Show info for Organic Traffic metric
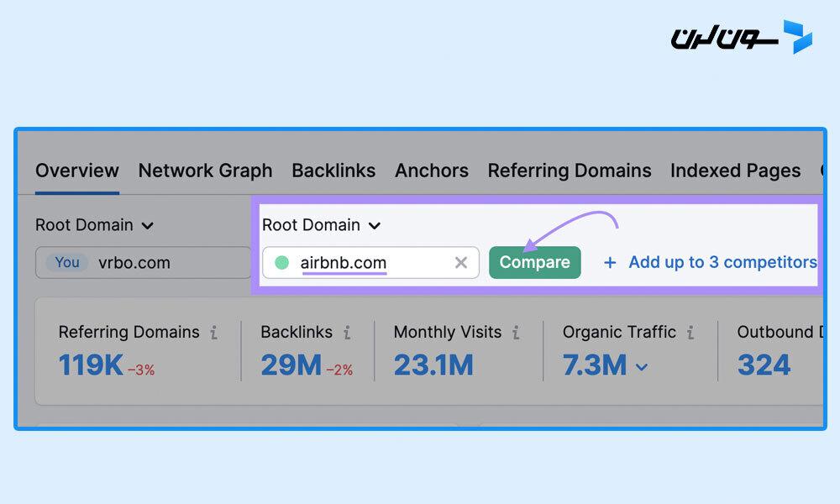Image resolution: width=840 pixels, height=504 pixels. click(690, 333)
